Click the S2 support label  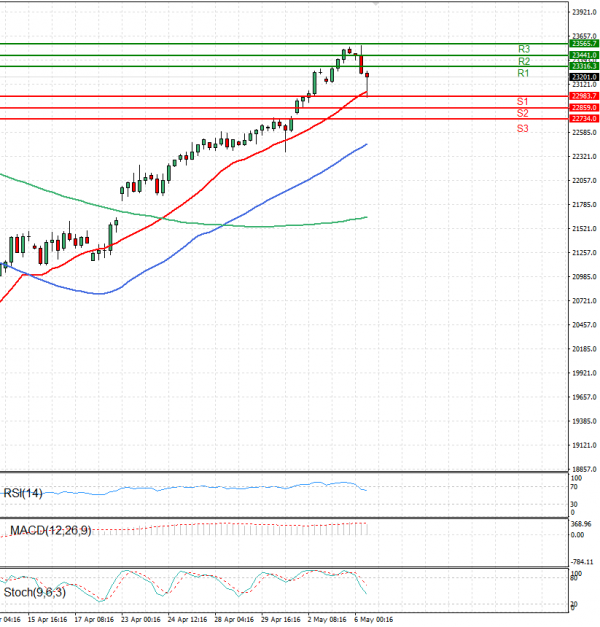(522, 113)
